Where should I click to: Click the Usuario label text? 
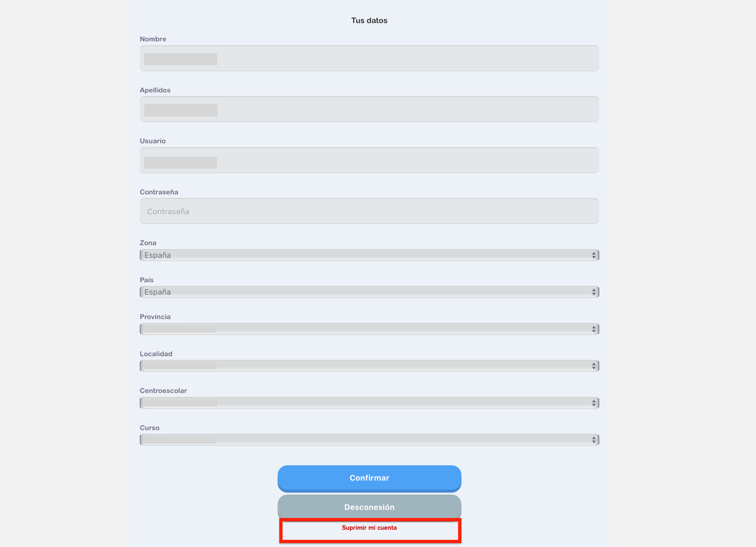coord(153,141)
